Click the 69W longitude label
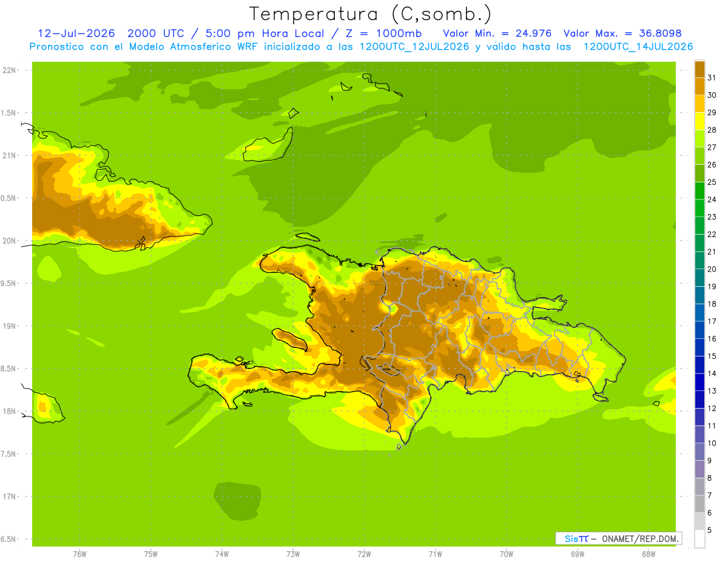This screenshot has width=728, height=562. (x=578, y=554)
